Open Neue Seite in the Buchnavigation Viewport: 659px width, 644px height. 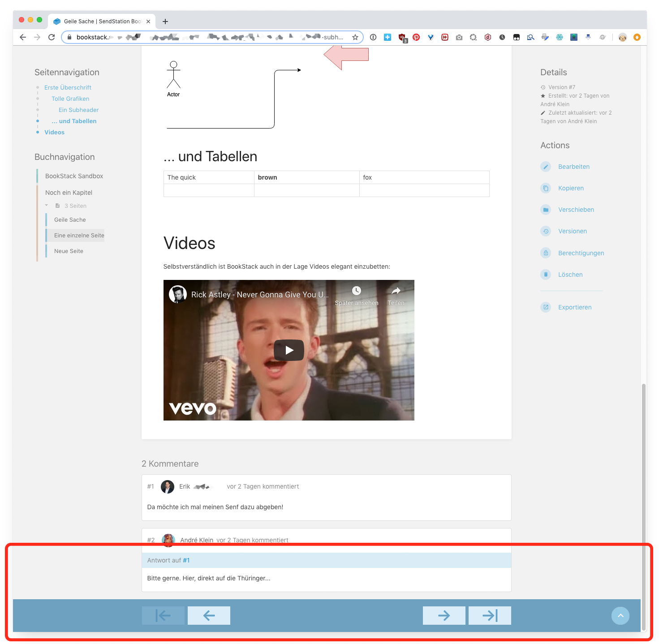click(69, 251)
